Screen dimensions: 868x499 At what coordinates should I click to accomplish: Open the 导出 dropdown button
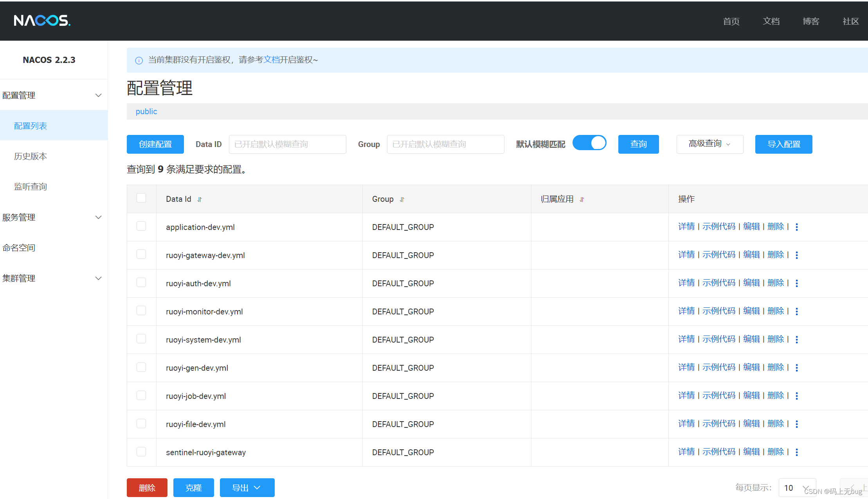click(x=247, y=488)
